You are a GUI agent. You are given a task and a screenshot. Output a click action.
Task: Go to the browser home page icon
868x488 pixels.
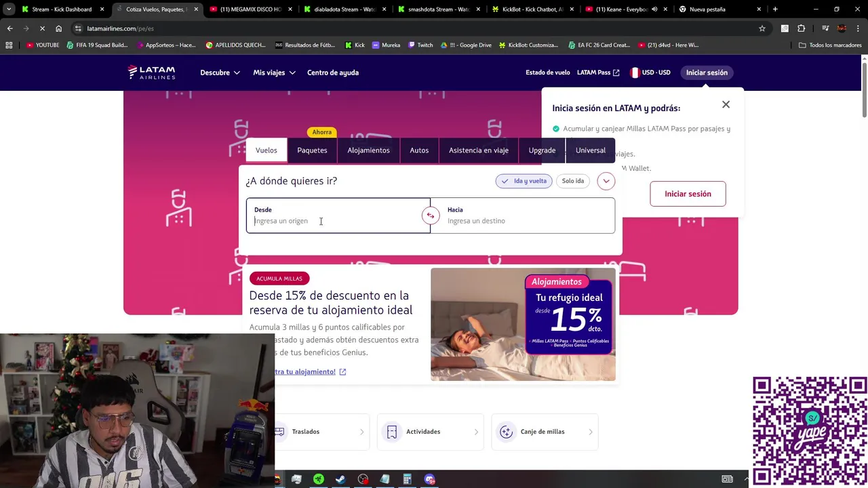58,28
